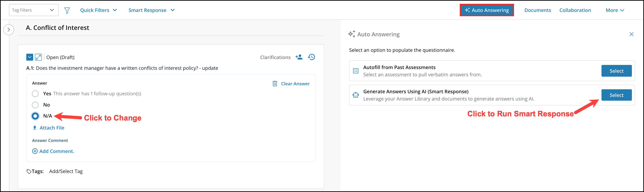The width and height of the screenshot is (644, 192).
Task: Click the Add Comment plus icon
Action: pyautogui.click(x=35, y=151)
